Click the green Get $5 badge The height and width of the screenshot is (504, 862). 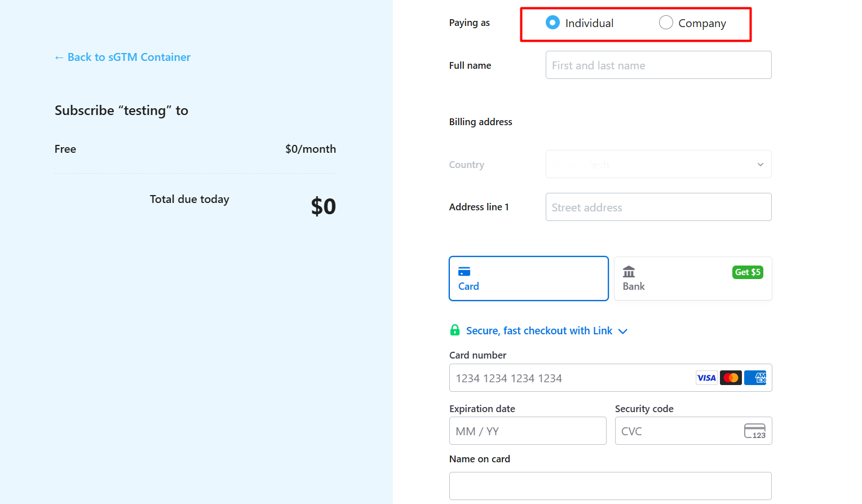tap(748, 272)
